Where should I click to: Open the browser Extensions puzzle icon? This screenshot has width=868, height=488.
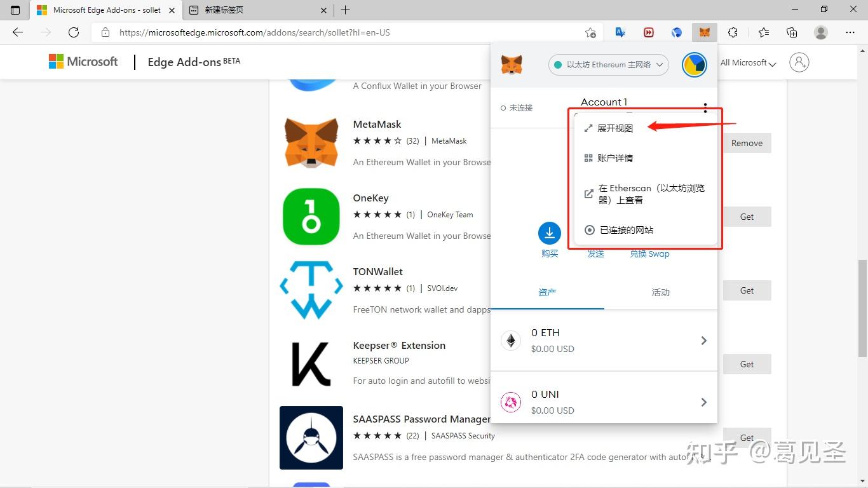click(x=733, y=32)
